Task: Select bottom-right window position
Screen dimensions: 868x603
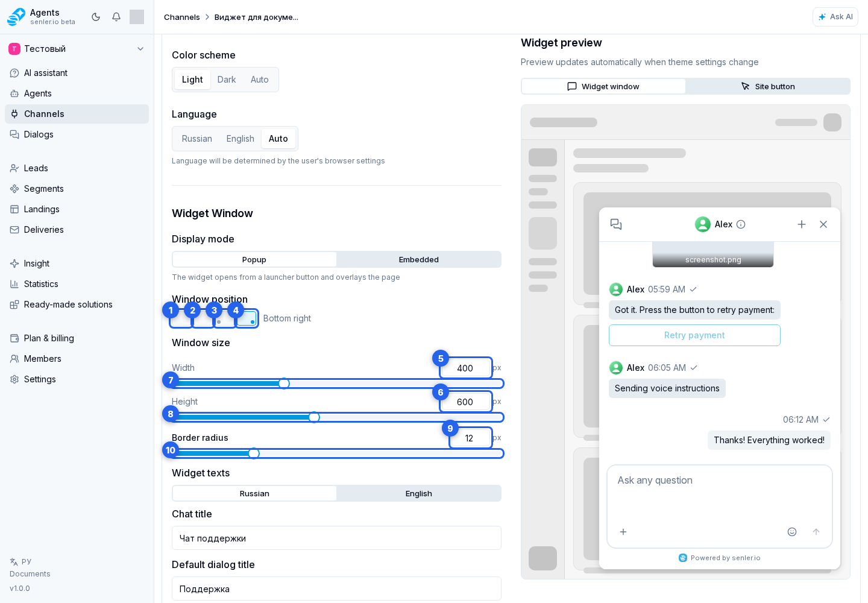Action: pyautogui.click(x=247, y=318)
